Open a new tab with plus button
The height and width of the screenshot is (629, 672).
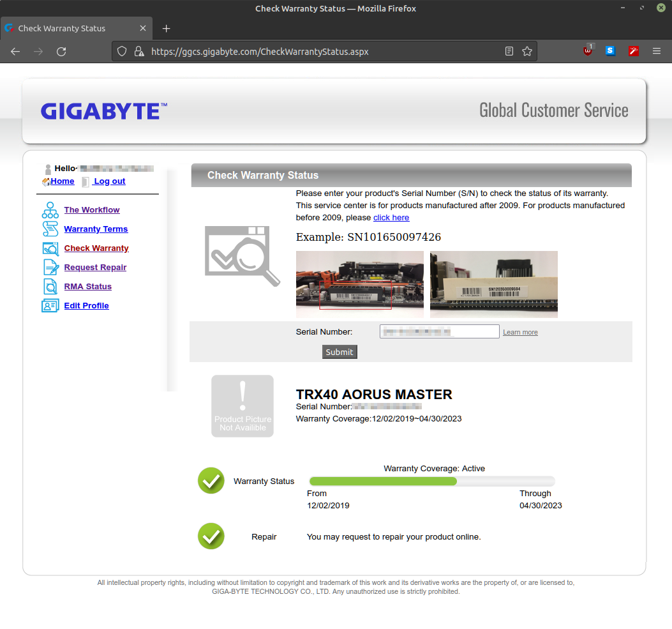[167, 28]
